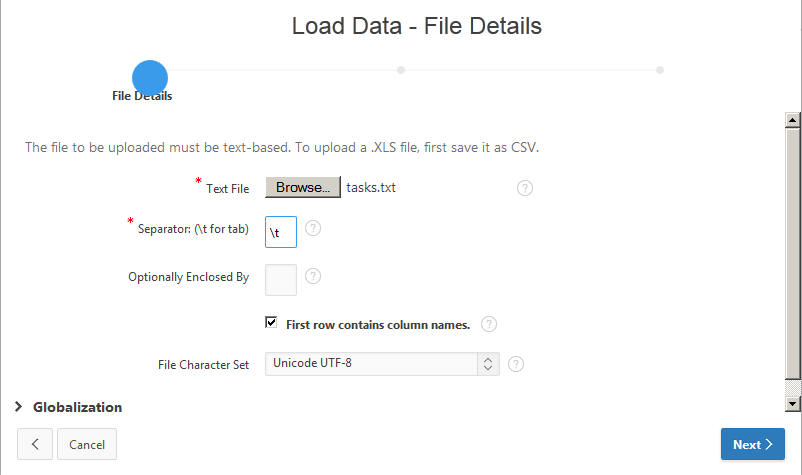
Task: Open the File Character Set dropdown
Action: tap(381, 363)
